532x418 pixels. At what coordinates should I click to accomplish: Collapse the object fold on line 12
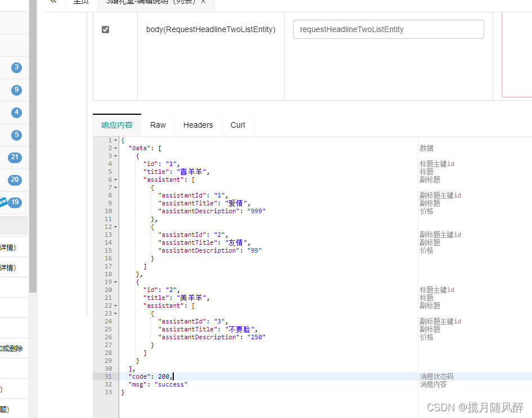[x=116, y=227]
